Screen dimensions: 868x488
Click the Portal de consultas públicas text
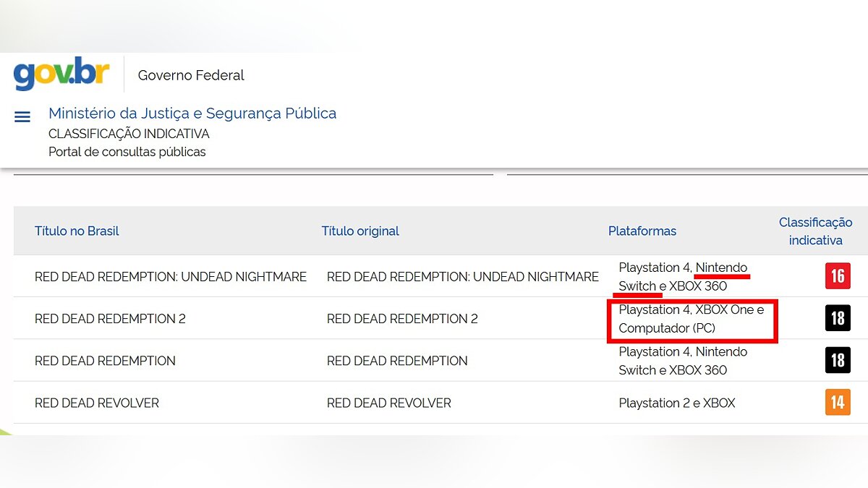tap(127, 152)
